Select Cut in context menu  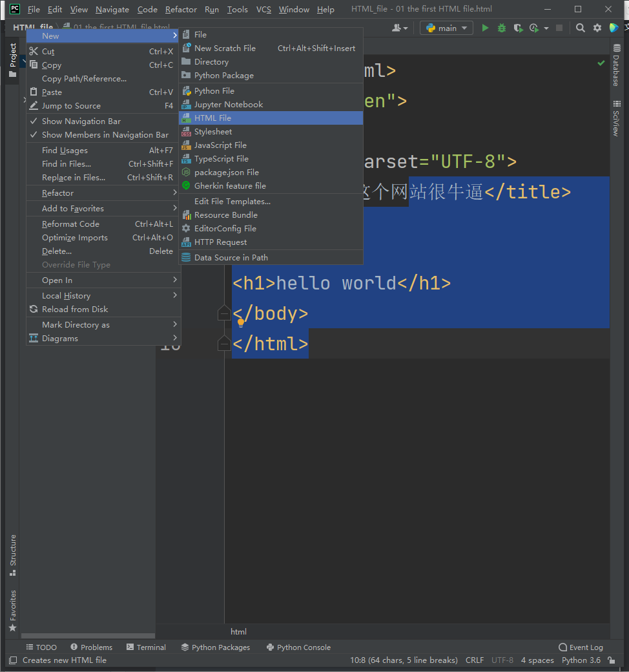point(103,52)
